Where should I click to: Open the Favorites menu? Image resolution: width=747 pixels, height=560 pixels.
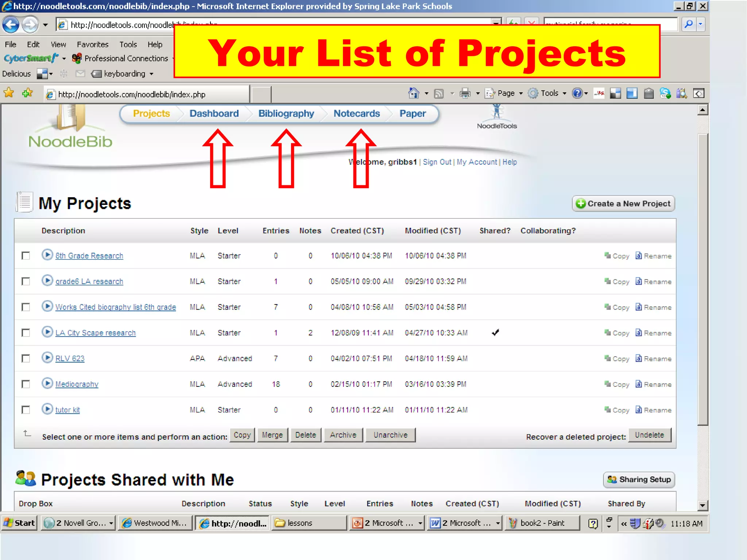[93, 44]
